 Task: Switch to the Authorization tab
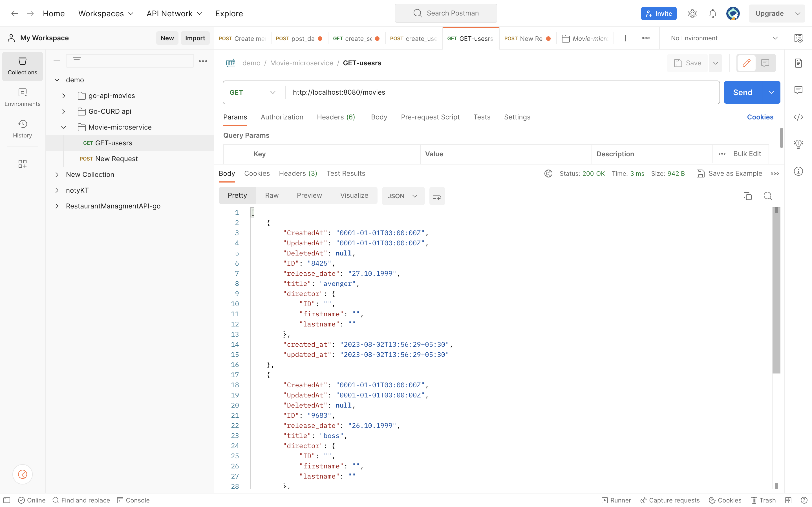(x=281, y=117)
